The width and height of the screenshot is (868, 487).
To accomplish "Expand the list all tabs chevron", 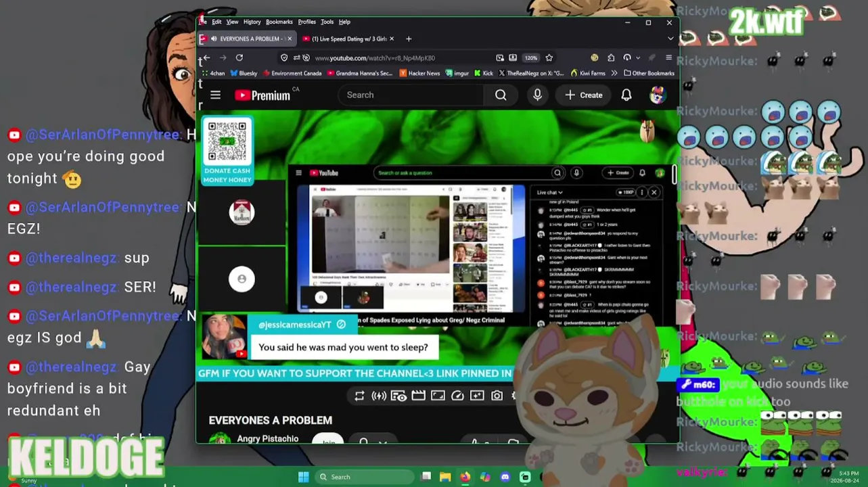I will (670, 39).
